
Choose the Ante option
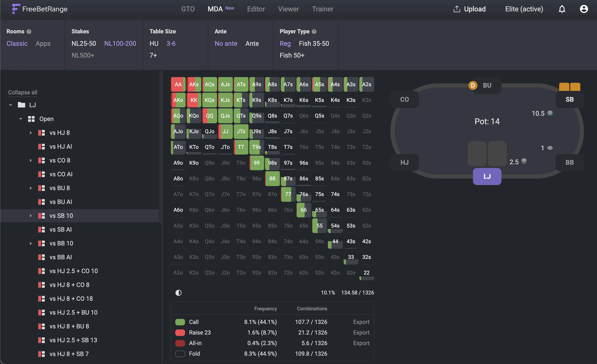pos(252,44)
